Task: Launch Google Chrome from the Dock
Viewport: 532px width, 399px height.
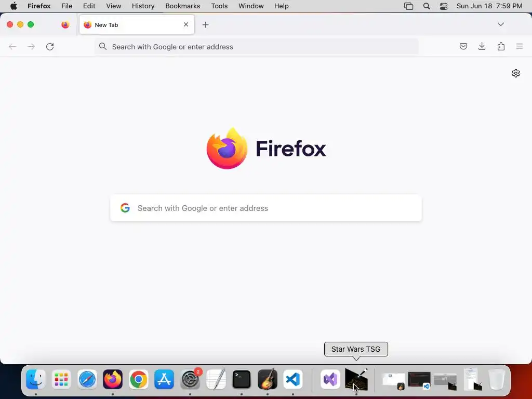Action: point(138,379)
